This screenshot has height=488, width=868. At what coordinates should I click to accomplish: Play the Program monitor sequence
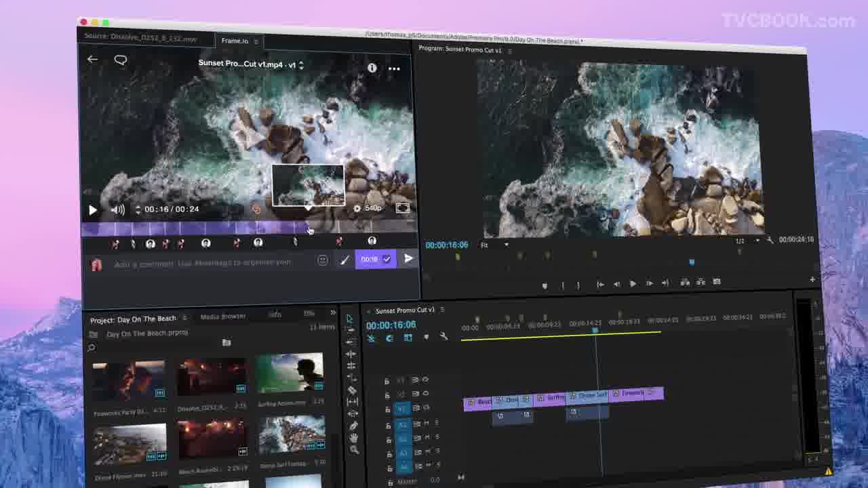(633, 284)
